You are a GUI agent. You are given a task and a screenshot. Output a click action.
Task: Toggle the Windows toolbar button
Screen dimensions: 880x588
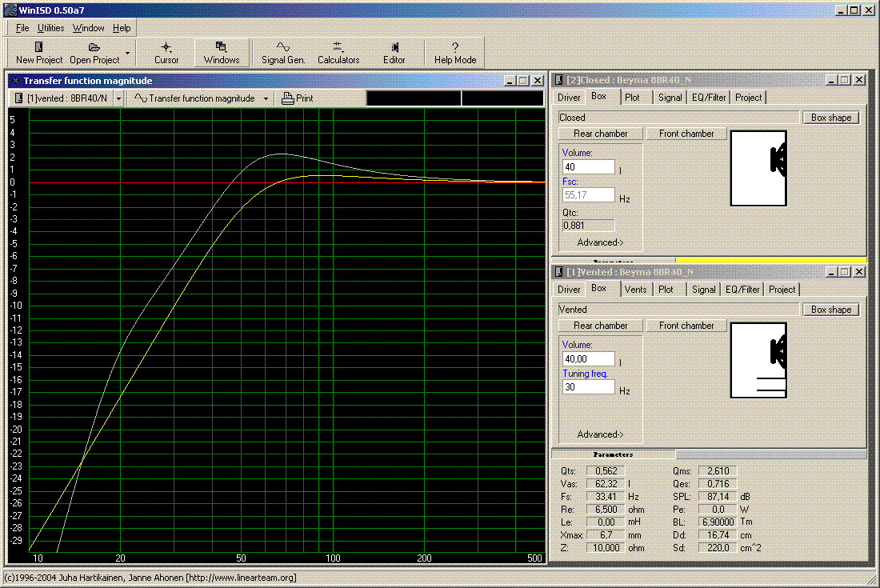coord(222,53)
